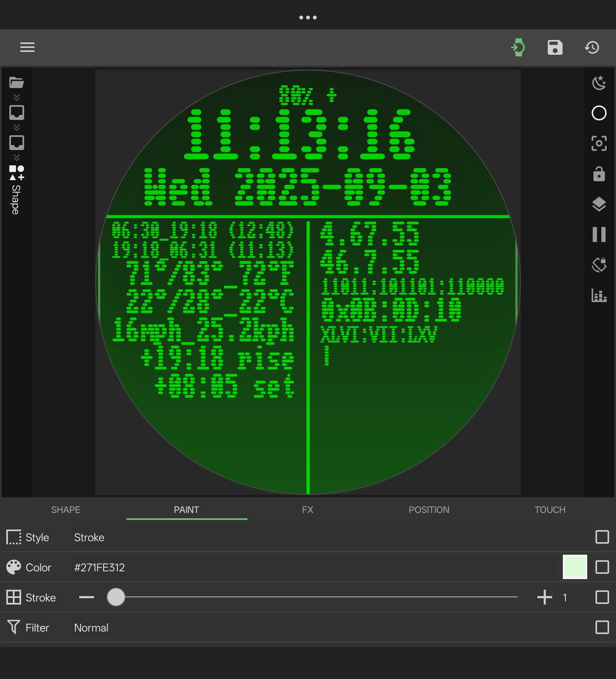The image size is (616, 679).
Task: Open the Style Stroke selector
Action: point(89,537)
